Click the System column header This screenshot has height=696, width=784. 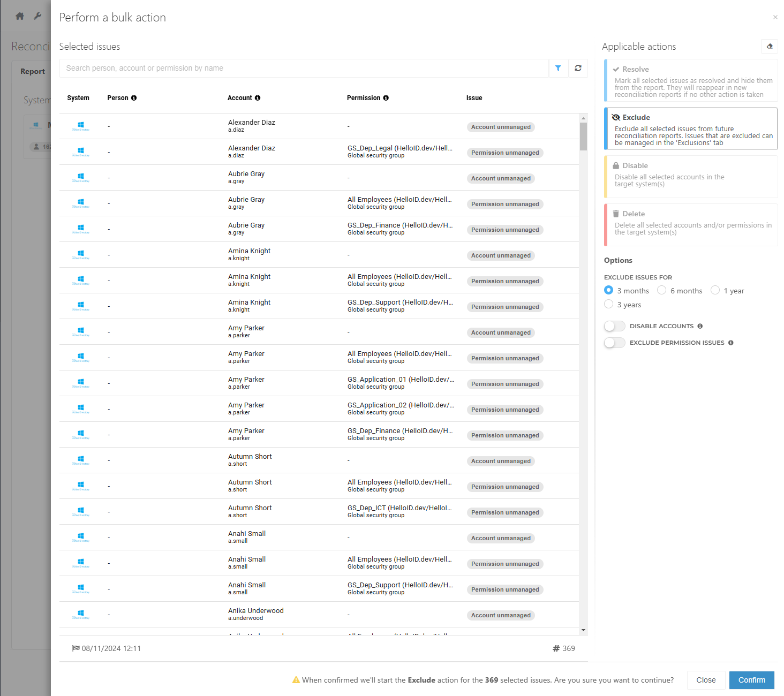78,98
